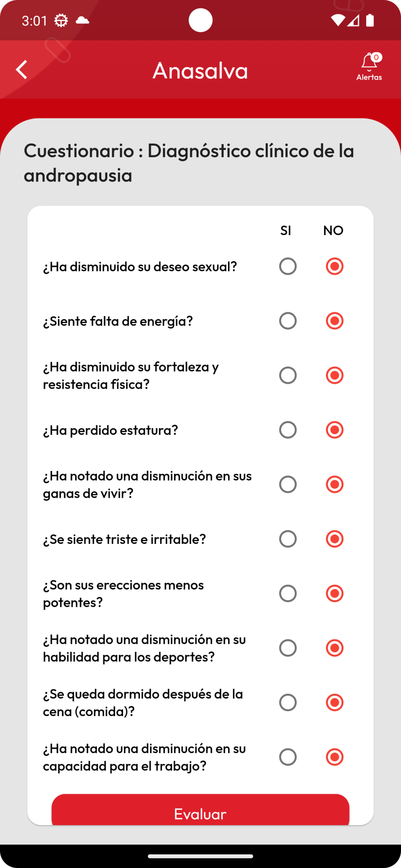Viewport: 401px width, 868px height.
Task: Tap the Wi-Fi status icon
Action: point(338,20)
